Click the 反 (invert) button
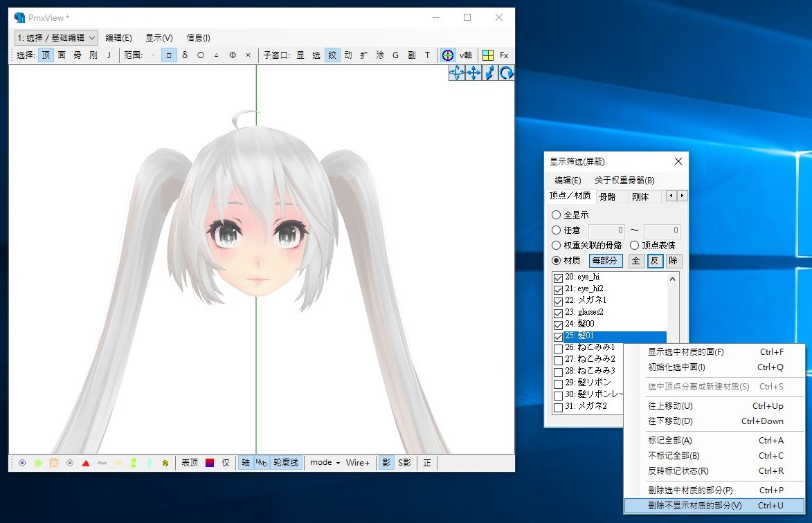Viewport: 812px width, 523px height. click(654, 261)
